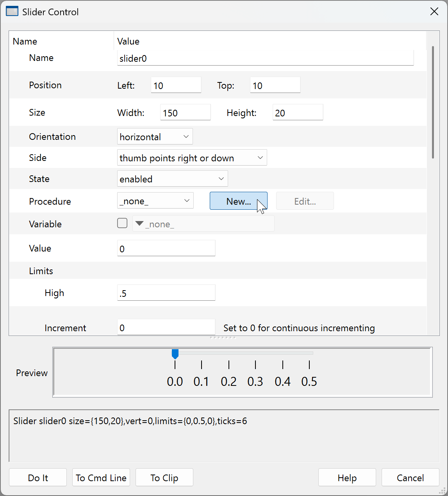
Task: Enable the Variable checkbox
Action: [122, 223]
